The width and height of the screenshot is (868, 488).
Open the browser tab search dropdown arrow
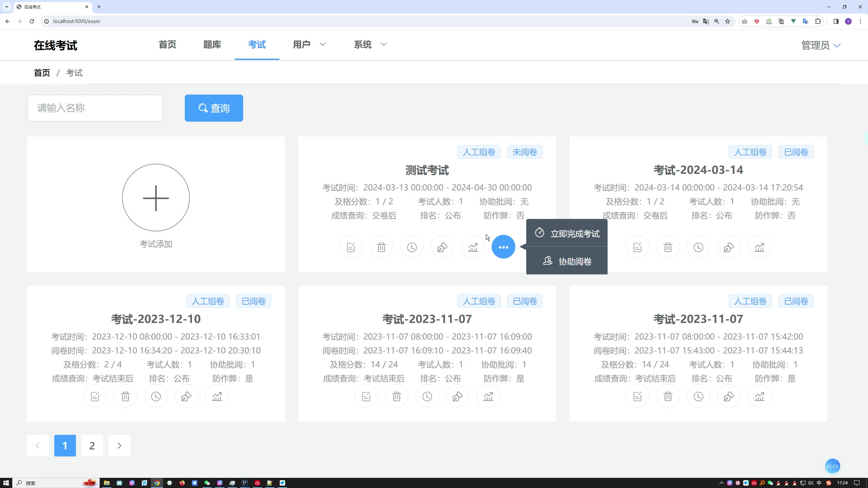coord(6,7)
